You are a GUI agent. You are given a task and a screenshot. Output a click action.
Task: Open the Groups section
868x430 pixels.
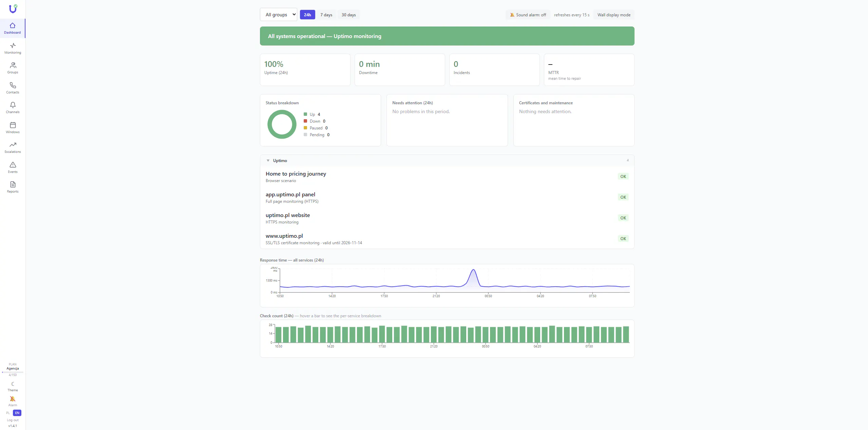tap(13, 68)
